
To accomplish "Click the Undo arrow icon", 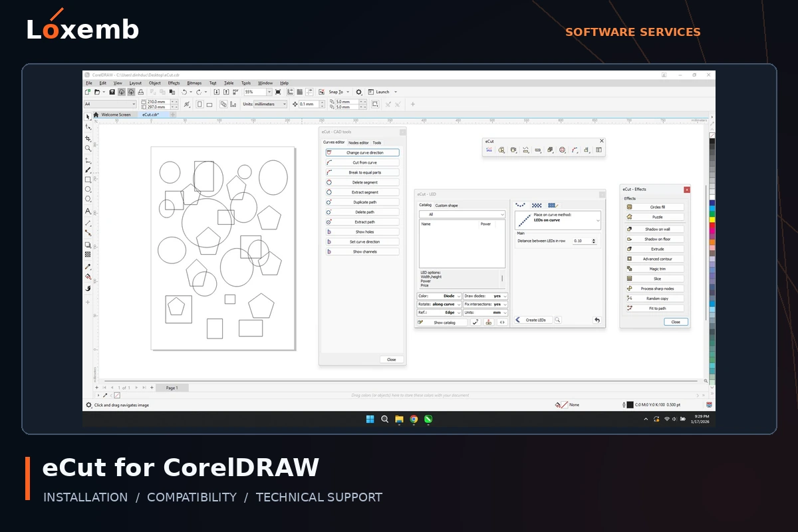I will point(184,92).
